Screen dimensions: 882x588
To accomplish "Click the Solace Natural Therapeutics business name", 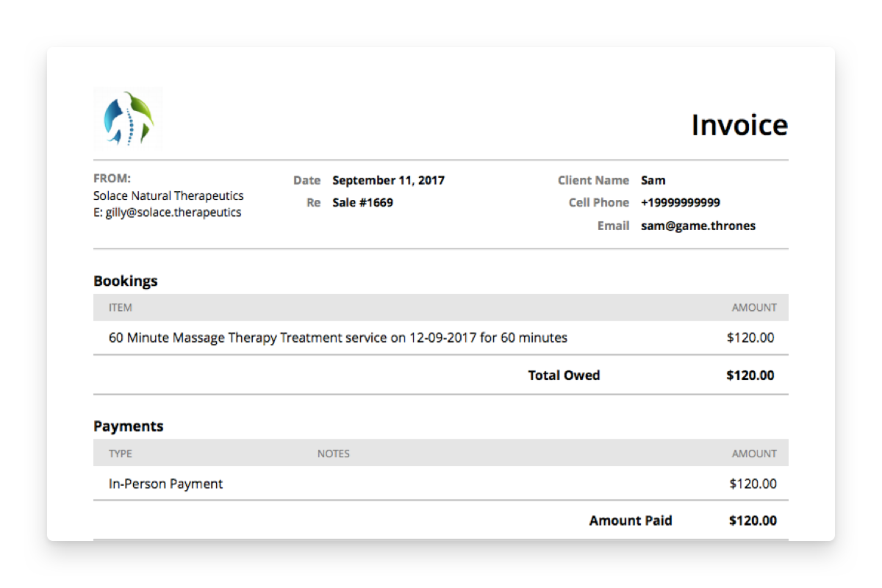I will [x=168, y=196].
